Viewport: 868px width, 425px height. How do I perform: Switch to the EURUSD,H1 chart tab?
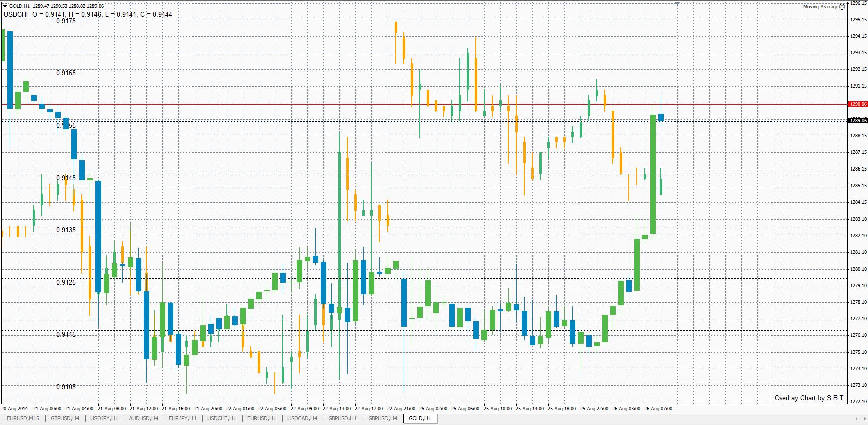[262, 418]
